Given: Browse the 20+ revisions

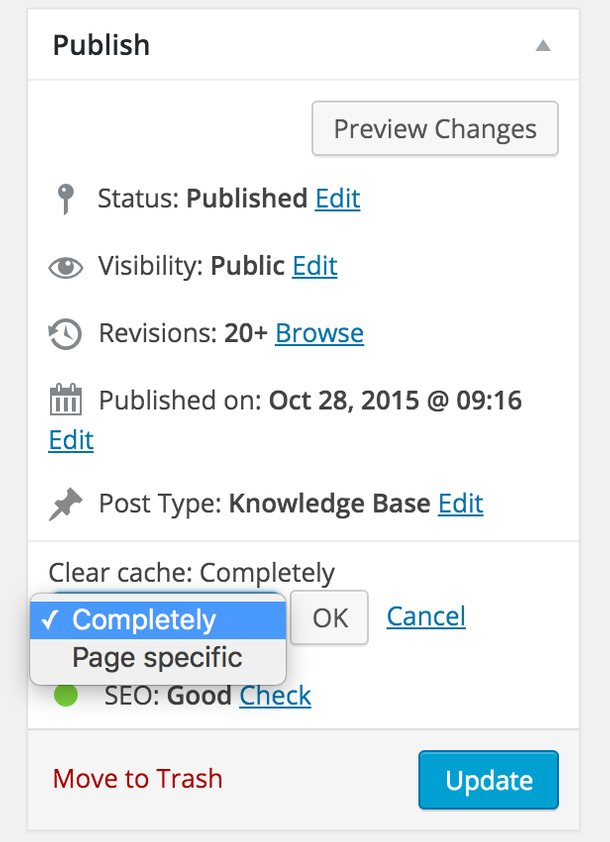Looking at the screenshot, I should [319, 333].
